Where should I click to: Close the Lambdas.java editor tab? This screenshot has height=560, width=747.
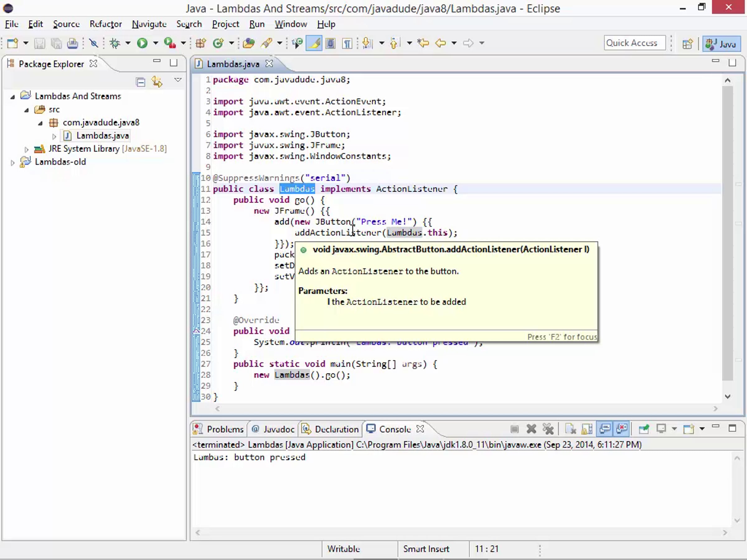tap(269, 63)
